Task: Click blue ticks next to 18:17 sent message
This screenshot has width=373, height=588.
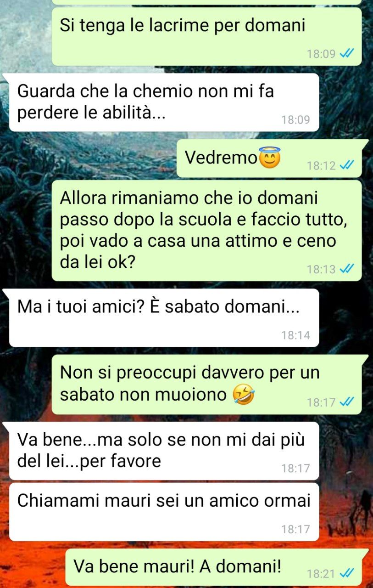Action: click(346, 402)
